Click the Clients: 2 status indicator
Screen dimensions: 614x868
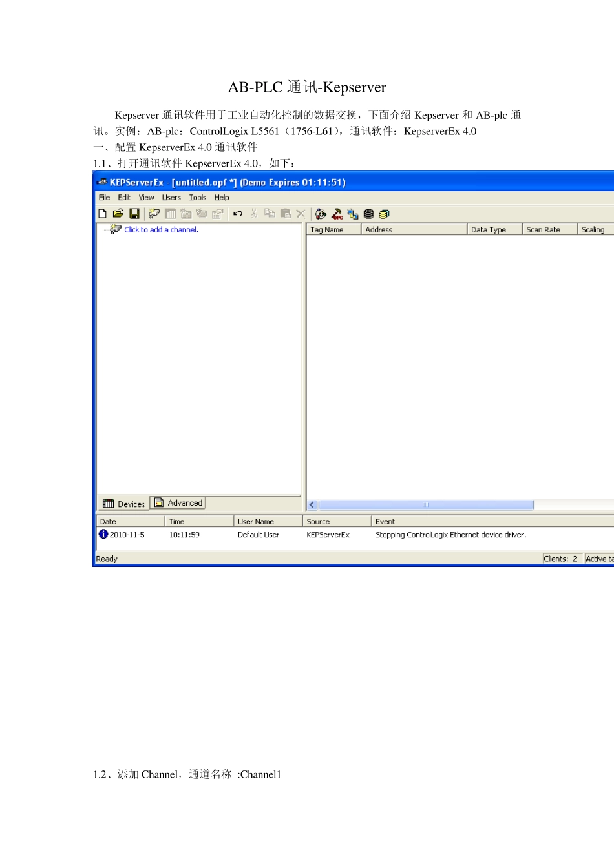(x=561, y=559)
